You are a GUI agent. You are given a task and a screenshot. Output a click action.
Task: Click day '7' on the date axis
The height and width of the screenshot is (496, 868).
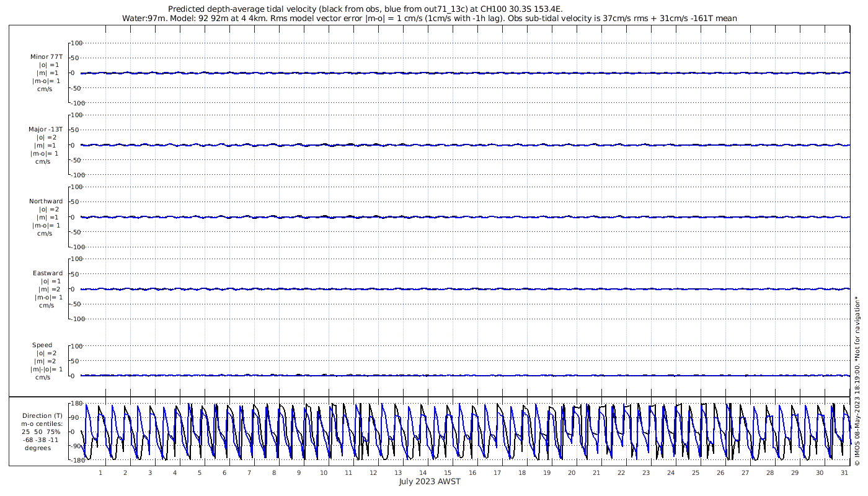point(249,472)
